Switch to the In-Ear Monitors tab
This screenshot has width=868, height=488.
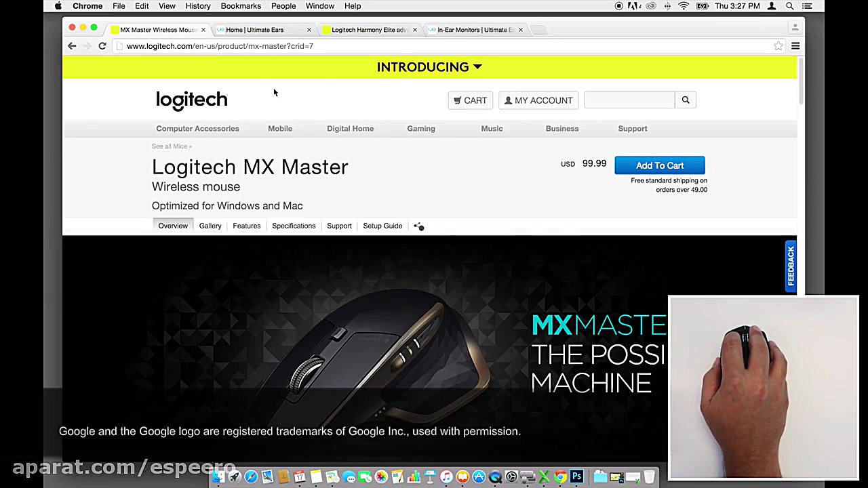(475, 30)
